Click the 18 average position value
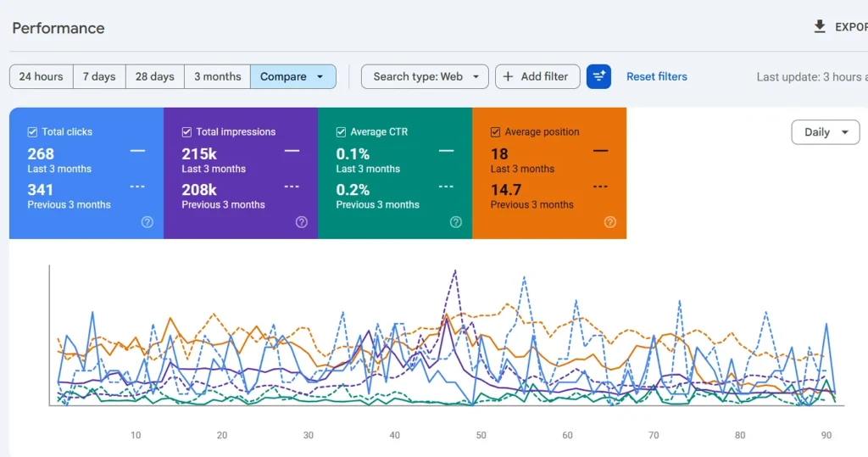The height and width of the screenshot is (457, 868). pyautogui.click(x=499, y=153)
